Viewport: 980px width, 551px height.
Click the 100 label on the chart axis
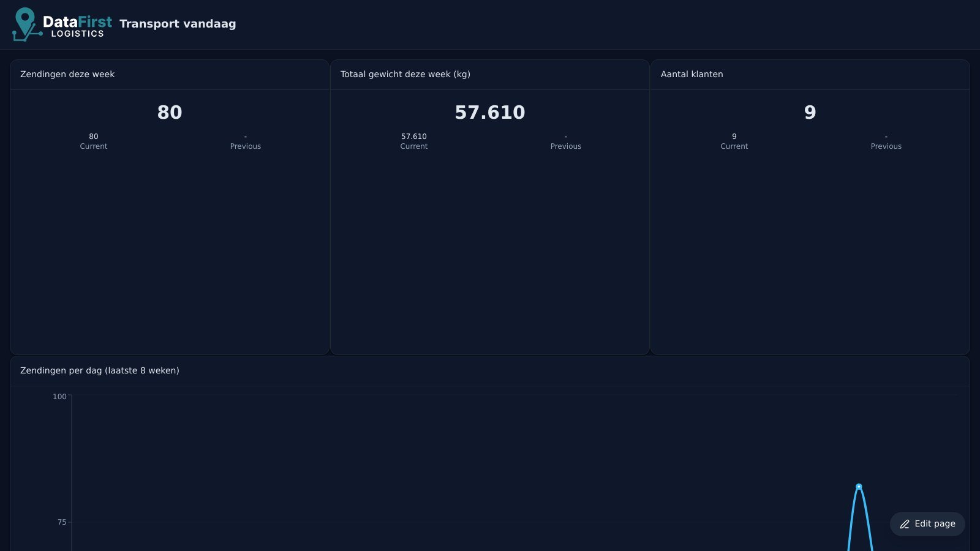click(59, 397)
